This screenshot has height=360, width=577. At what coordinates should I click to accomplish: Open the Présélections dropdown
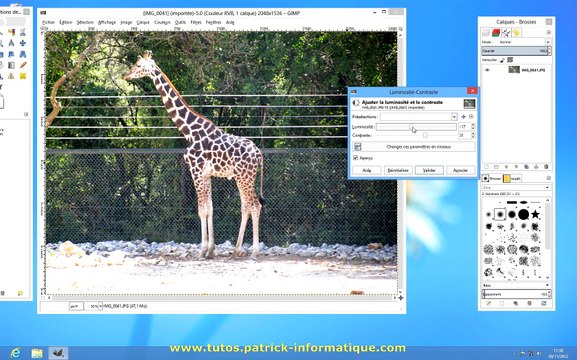[418, 117]
